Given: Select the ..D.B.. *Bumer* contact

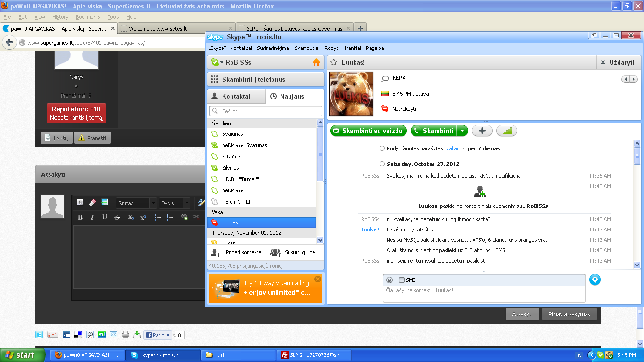Looking at the screenshot, I should coord(262,179).
